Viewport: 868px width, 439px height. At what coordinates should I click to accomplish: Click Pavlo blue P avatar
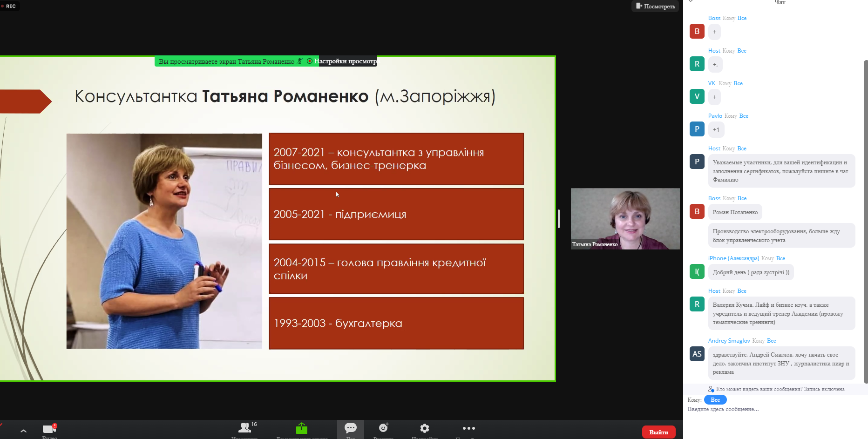click(x=697, y=129)
